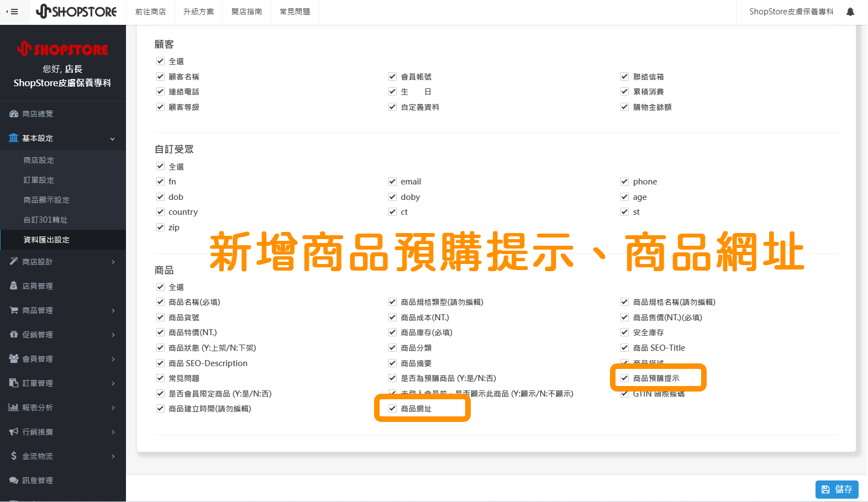Uncheck 全選 under 顧客 section
The image size is (868, 502).
pyautogui.click(x=160, y=61)
